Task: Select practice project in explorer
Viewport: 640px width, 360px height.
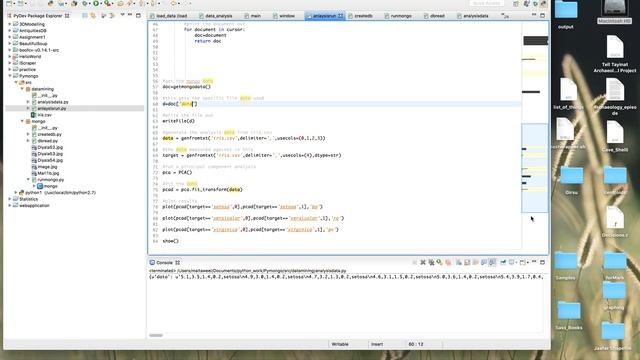Action: pos(27,69)
